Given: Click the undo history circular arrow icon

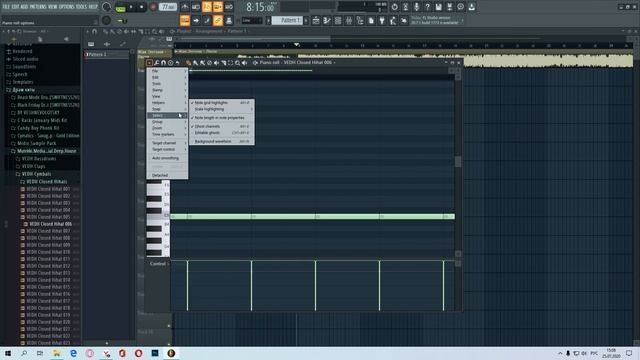Looking at the screenshot, I should pos(394,7).
